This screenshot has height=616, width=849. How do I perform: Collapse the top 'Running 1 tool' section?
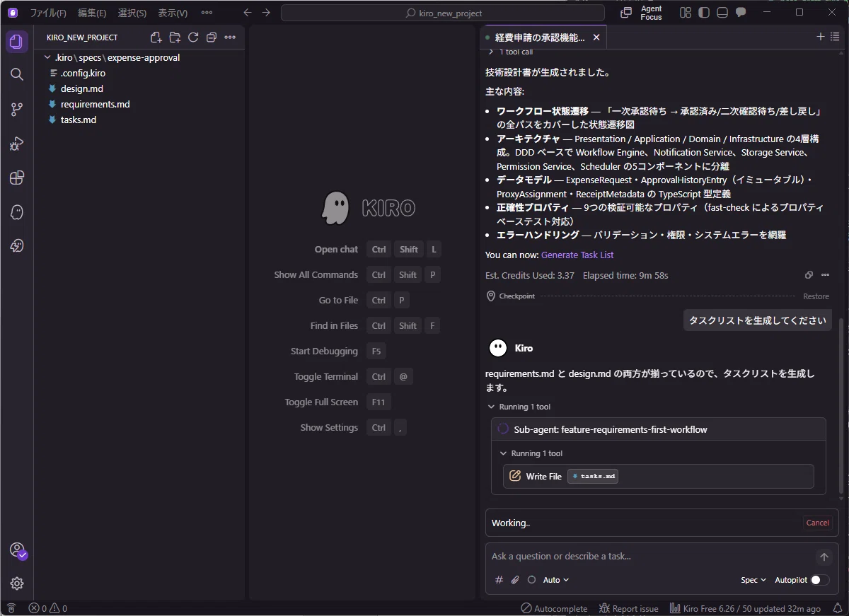point(519,407)
